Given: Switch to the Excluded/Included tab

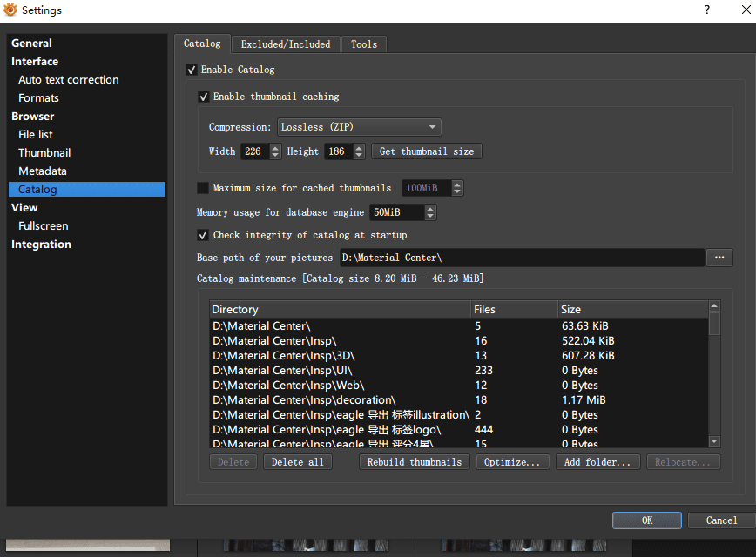Looking at the screenshot, I should (x=286, y=44).
